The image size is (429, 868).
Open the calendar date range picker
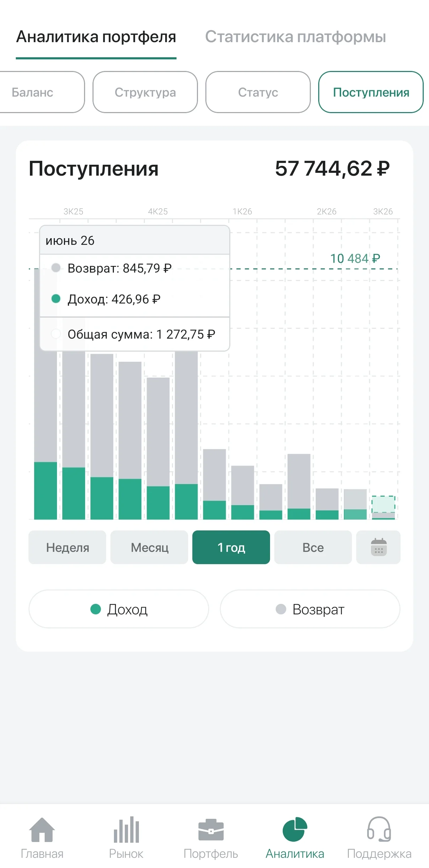(378, 547)
